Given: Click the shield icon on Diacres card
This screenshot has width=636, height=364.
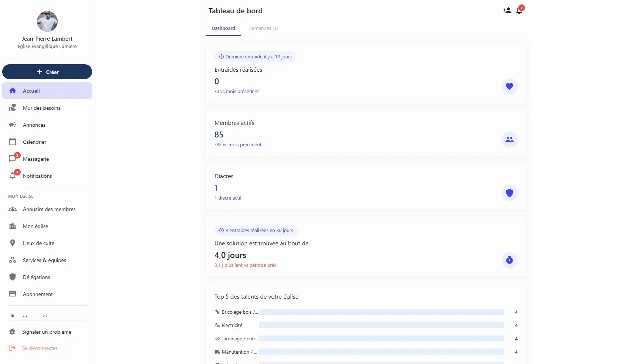Looking at the screenshot, I should 510,193.
